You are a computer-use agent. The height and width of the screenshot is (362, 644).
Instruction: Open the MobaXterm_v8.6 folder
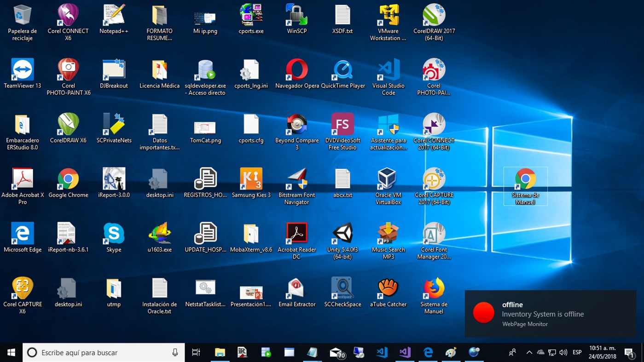coord(251,238)
